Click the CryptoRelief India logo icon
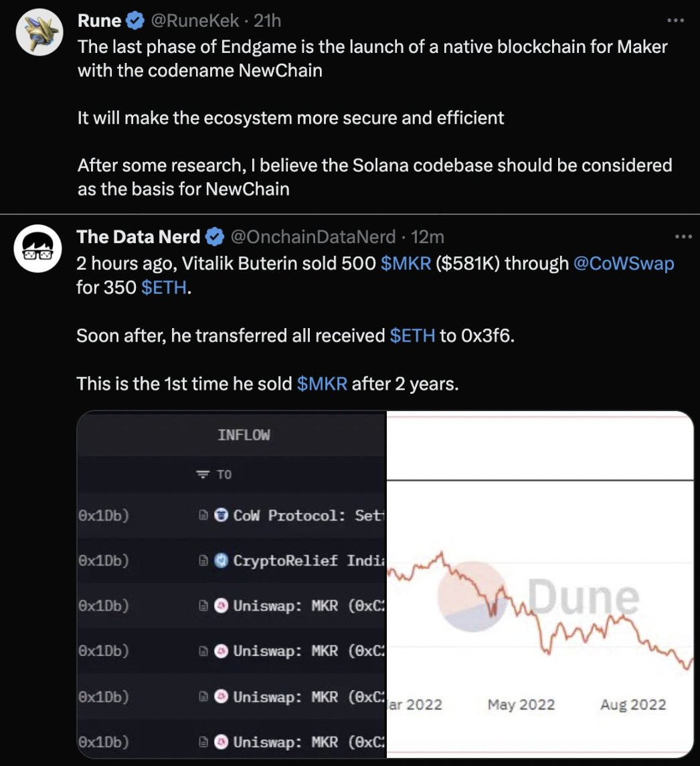This screenshot has width=700, height=766. [x=221, y=561]
